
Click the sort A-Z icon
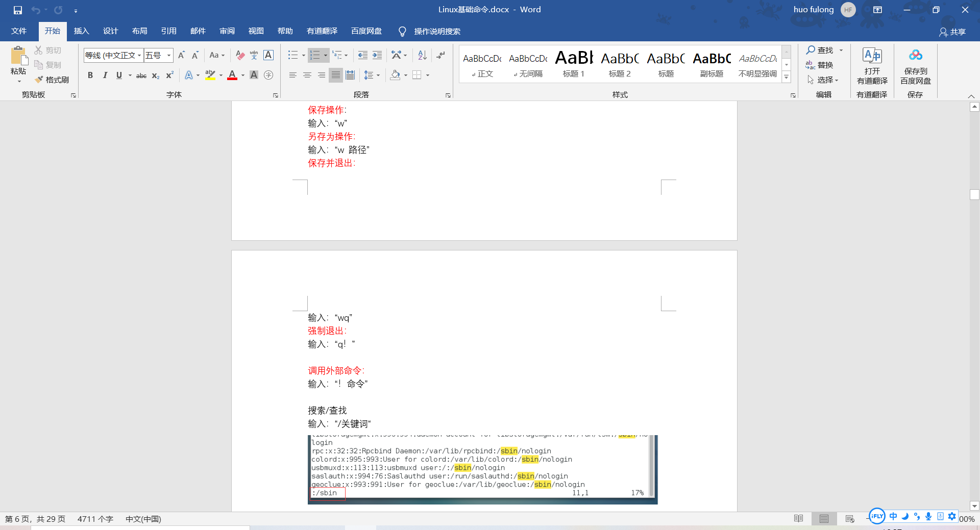(x=421, y=55)
